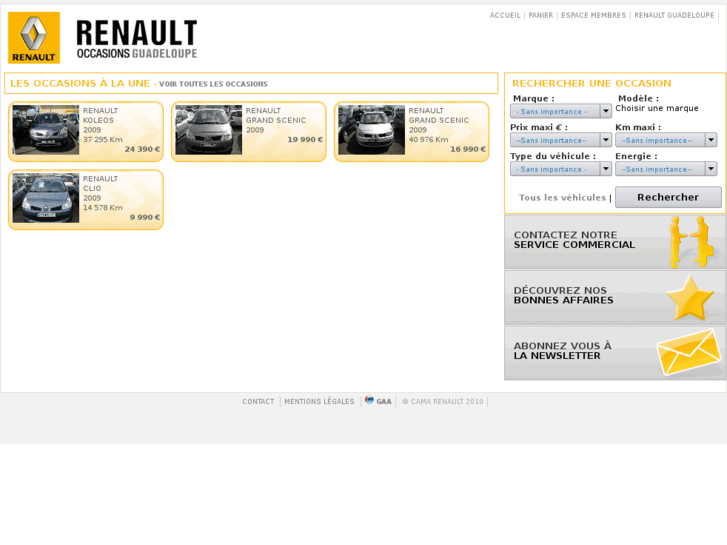
Task: Click the 16 990 € Grand Scenic thumbnail
Action: tap(371, 130)
